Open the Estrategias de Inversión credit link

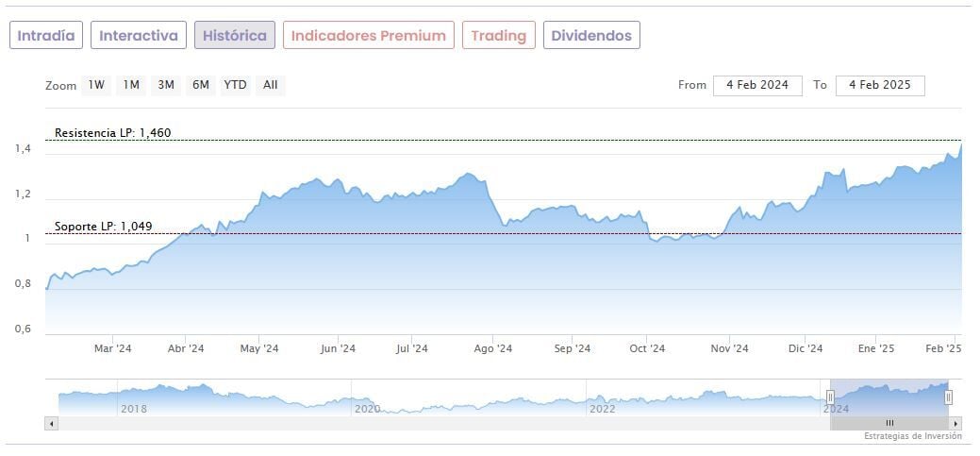(912, 436)
